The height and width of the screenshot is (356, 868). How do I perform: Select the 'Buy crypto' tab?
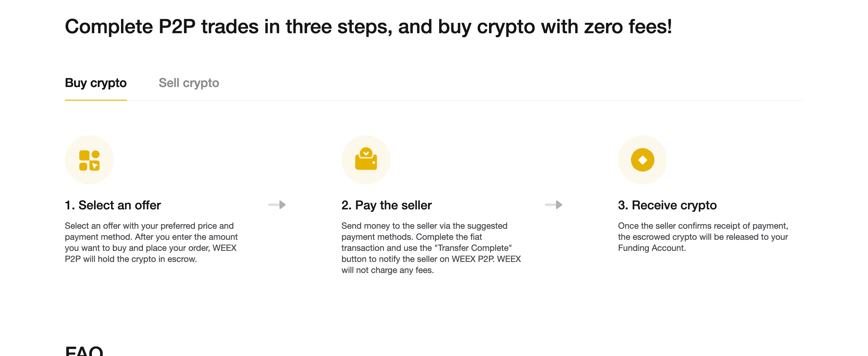point(96,83)
